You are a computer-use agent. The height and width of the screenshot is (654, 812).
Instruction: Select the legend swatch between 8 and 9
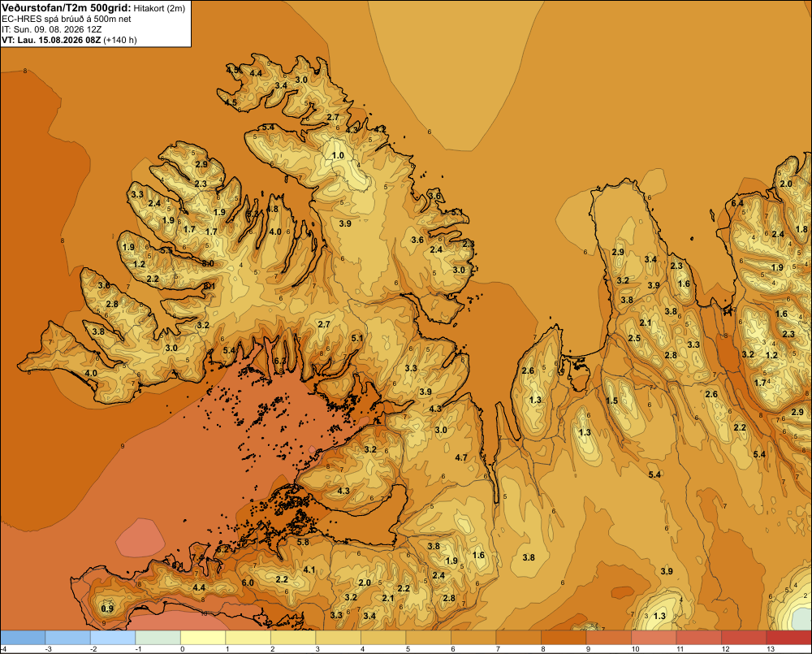coord(564,638)
